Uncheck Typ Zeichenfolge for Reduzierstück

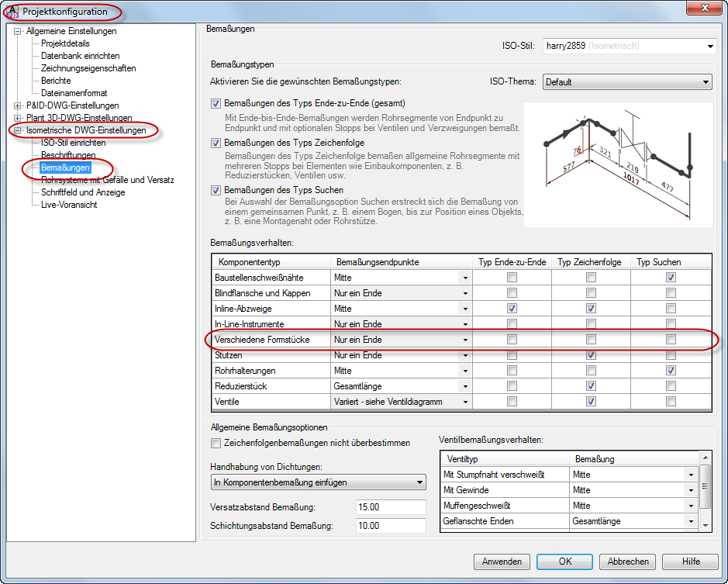point(591,386)
